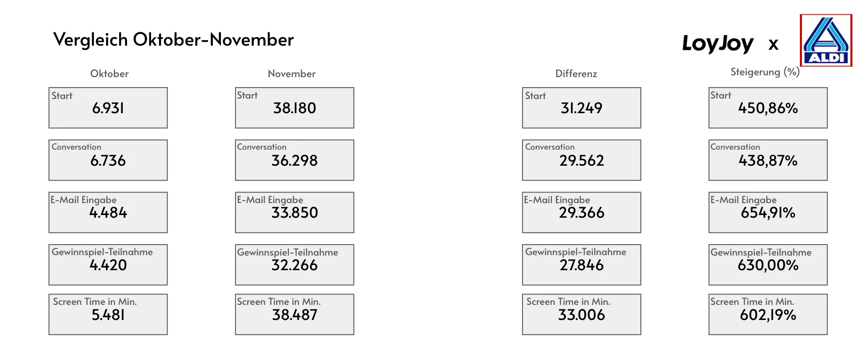868x356 pixels.
Task: Click the ALDI logo
Action: [x=826, y=40]
